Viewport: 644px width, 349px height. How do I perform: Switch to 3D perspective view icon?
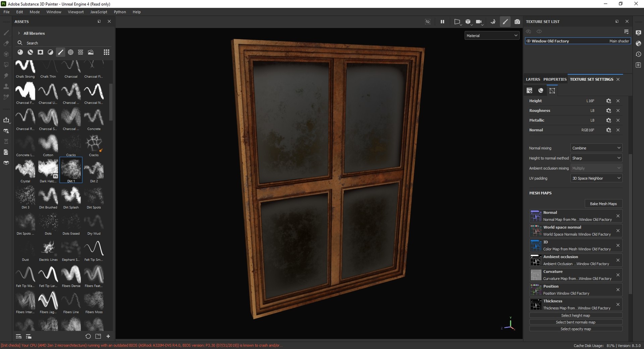[x=468, y=22]
